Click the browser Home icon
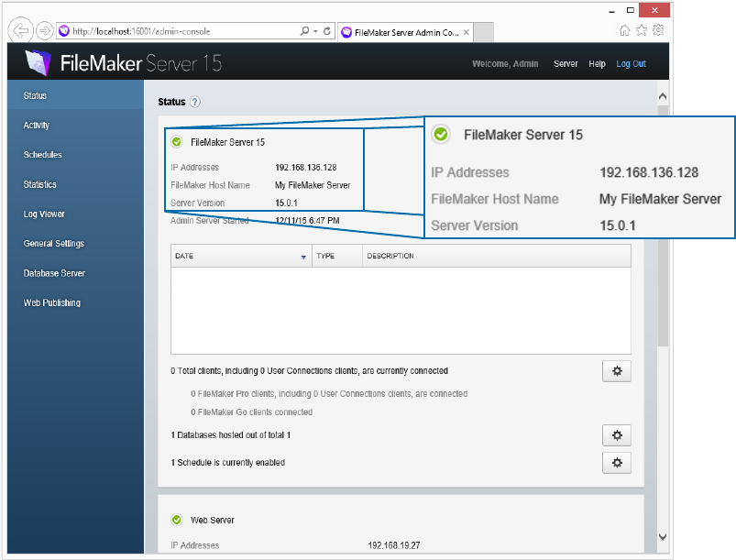 point(625,30)
